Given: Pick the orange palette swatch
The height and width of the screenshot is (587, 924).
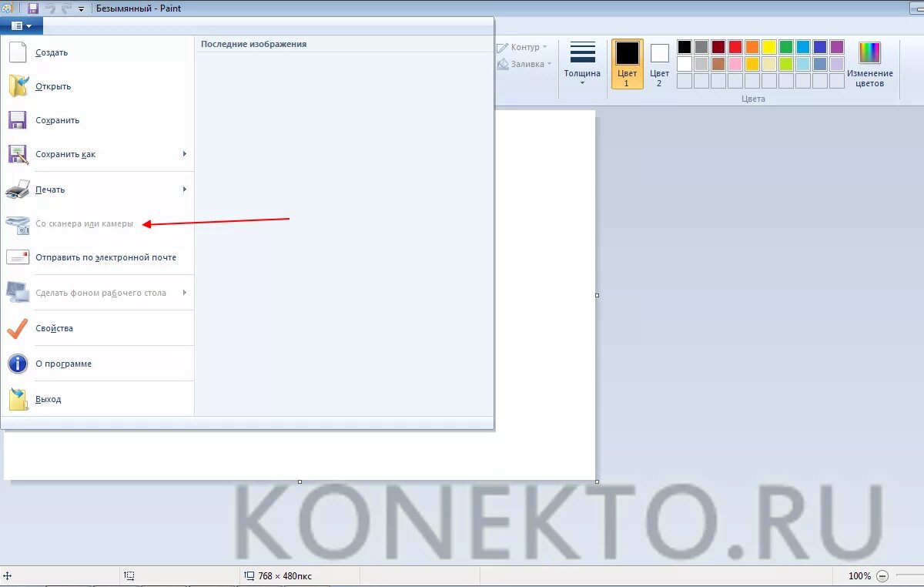Looking at the screenshot, I should click(x=752, y=47).
